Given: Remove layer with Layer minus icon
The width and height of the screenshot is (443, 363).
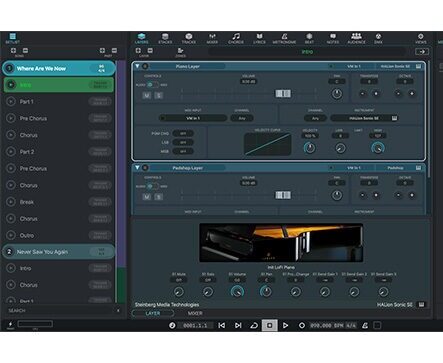Looking at the screenshot, I should tap(150, 50).
